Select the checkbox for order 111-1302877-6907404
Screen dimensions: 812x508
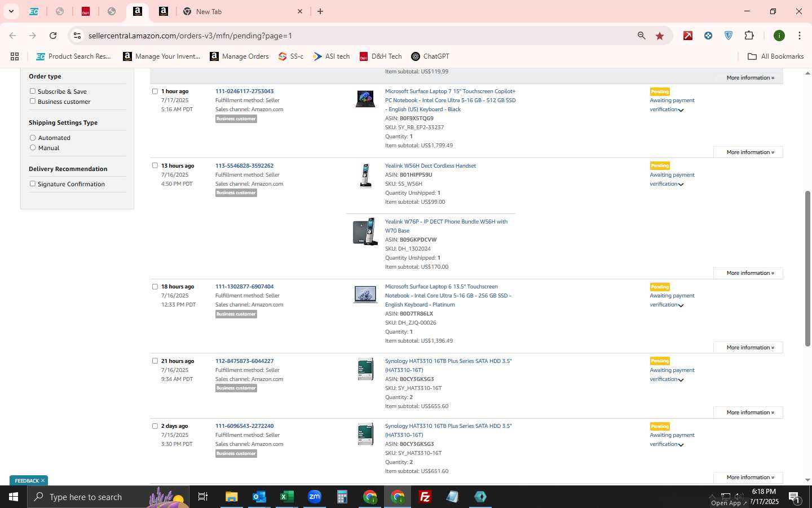(x=155, y=287)
